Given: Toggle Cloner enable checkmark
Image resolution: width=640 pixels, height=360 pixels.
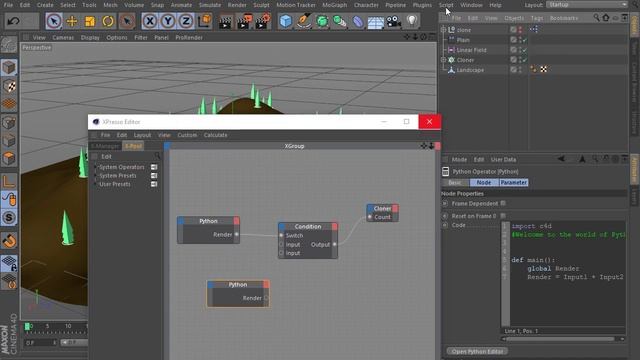Looking at the screenshot, I should [x=525, y=60].
